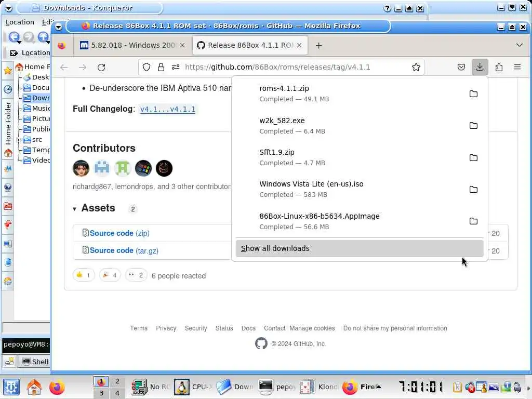Viewport: 532px width, 399px height.
Task: Click Konqueror's back navigation arrow
Action: 14,37
